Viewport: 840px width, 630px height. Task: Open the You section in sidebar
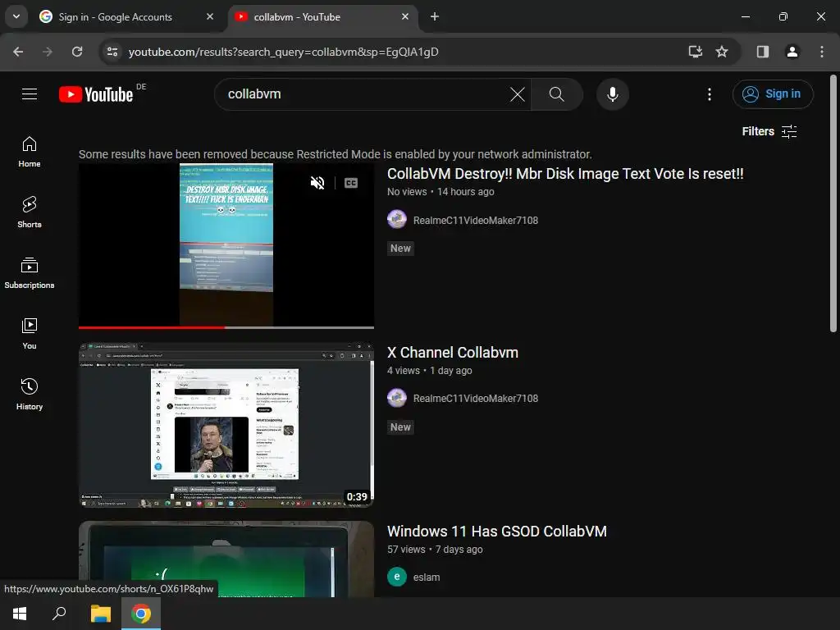(30, 334)
